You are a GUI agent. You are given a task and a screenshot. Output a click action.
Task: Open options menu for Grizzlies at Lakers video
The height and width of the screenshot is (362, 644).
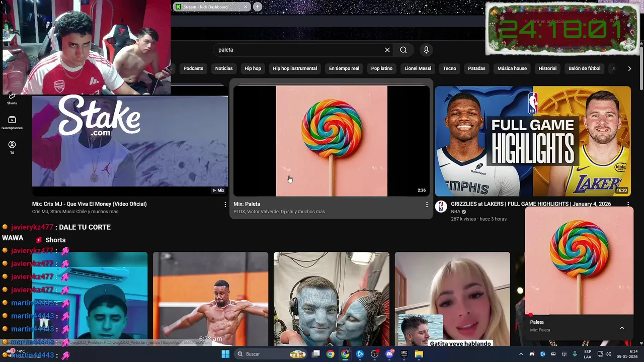628,204
